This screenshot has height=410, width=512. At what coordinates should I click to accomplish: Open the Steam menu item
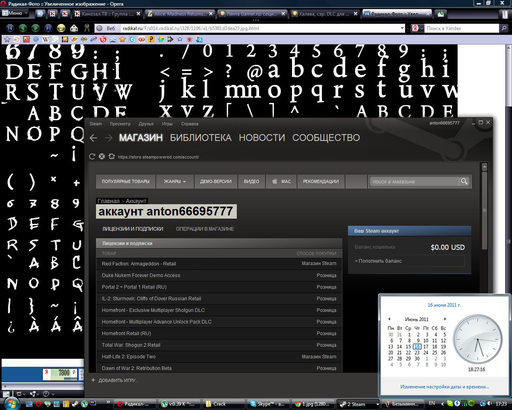coord(95,124)
